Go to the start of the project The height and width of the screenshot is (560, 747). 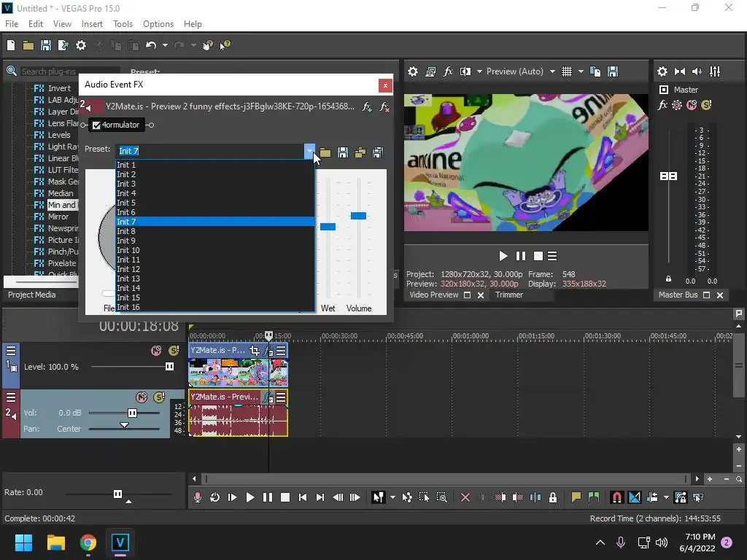303,497
